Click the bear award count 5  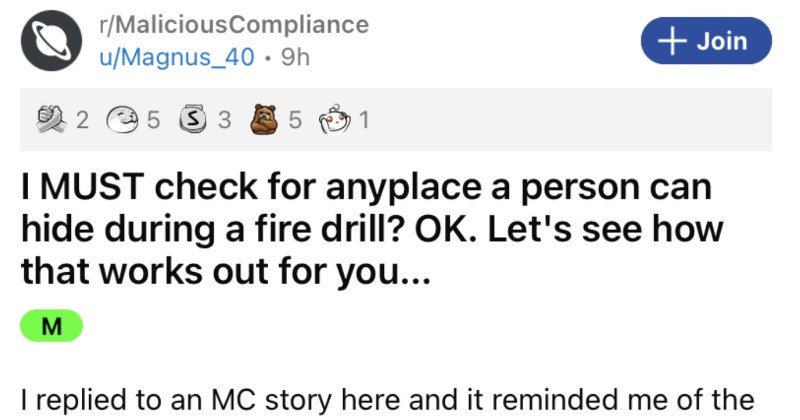tap(295, 121)
